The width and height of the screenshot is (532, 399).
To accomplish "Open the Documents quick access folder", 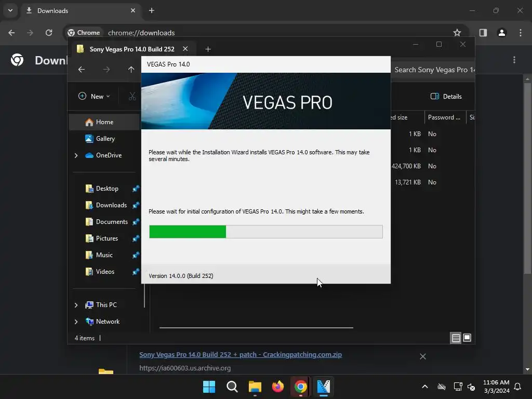I will (112, 222).
